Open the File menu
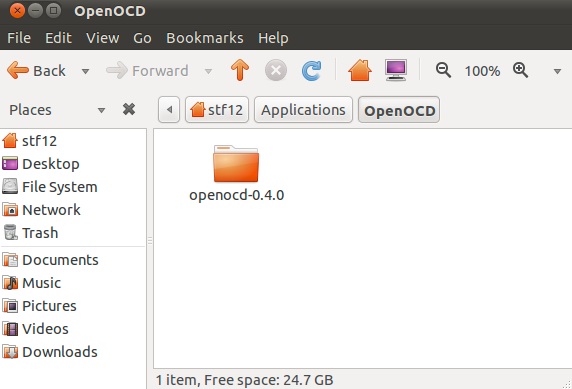 coord(19,38)
